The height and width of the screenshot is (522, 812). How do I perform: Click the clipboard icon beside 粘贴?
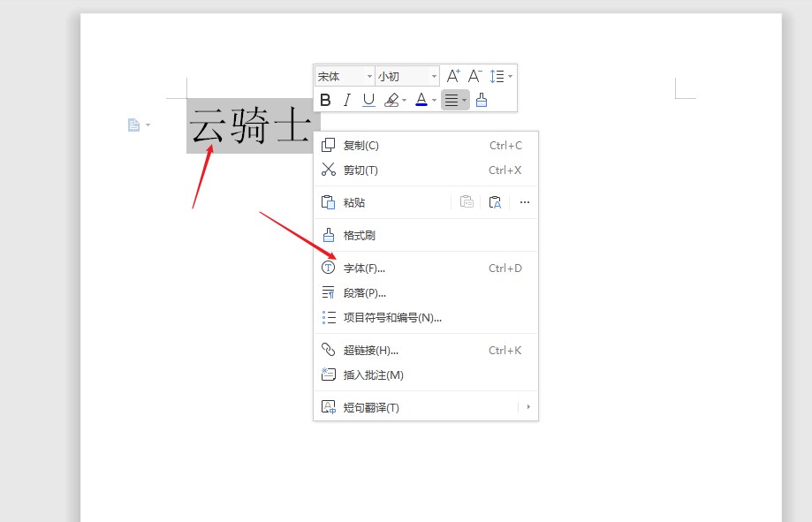pos(329,202)
